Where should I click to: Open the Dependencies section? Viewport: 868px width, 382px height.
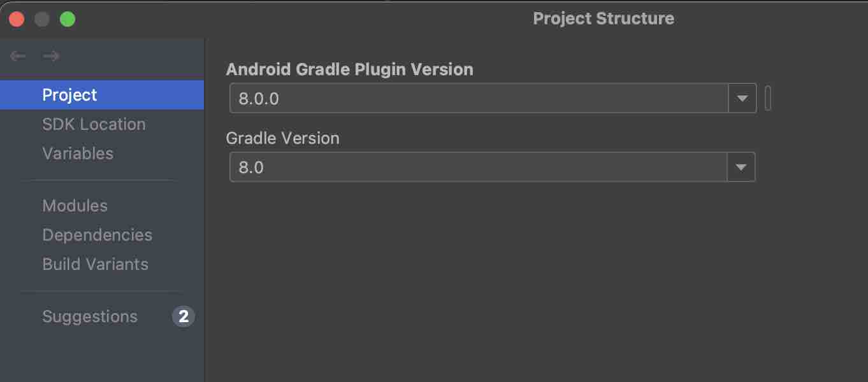[x=97, y=235]
